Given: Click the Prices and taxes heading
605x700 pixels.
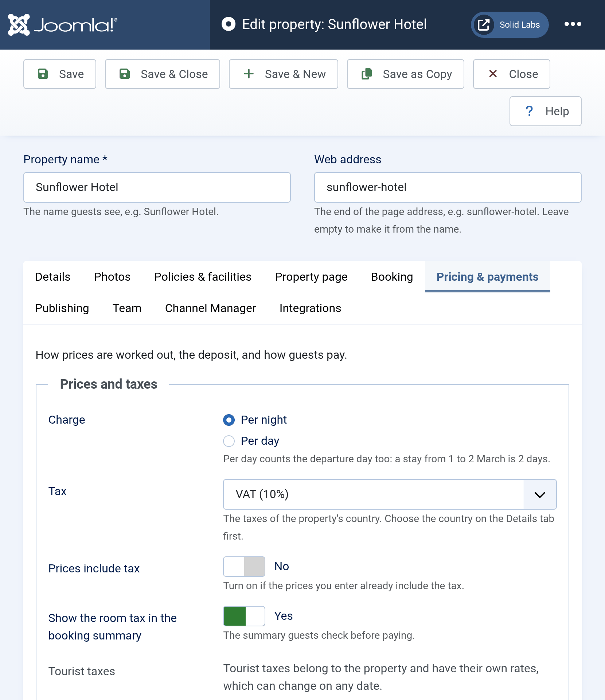Looking at the screenshot, I should 109,384.
